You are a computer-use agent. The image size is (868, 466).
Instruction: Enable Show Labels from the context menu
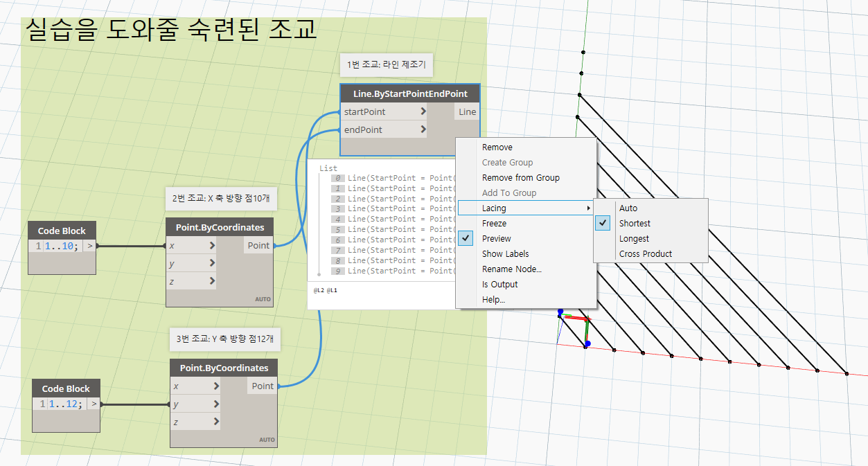(x=526, y=254)
